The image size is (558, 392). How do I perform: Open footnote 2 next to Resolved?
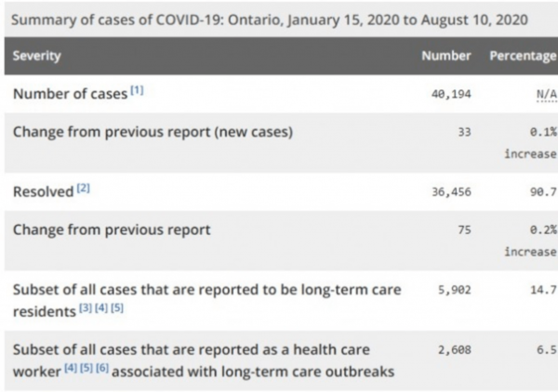point(83,189)
